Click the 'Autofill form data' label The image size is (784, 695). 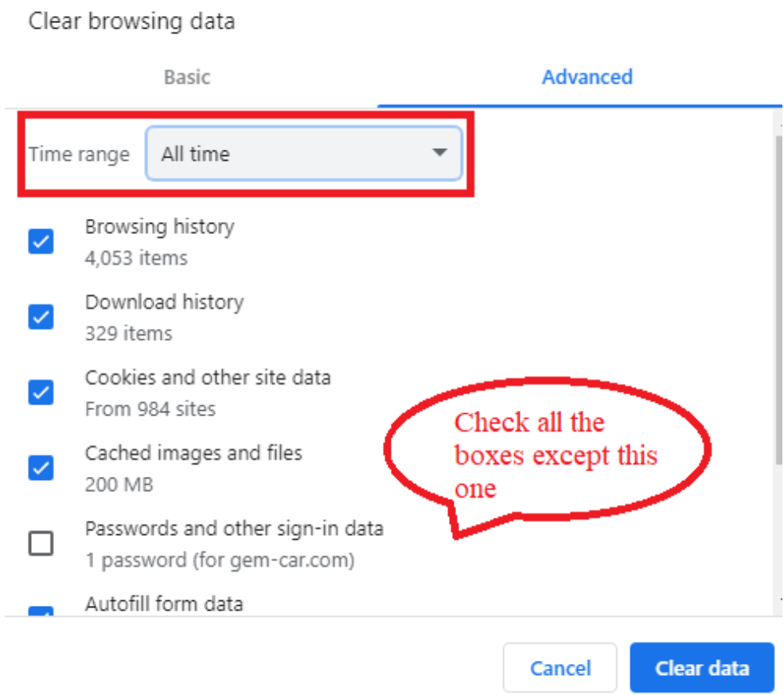point(163,604)
